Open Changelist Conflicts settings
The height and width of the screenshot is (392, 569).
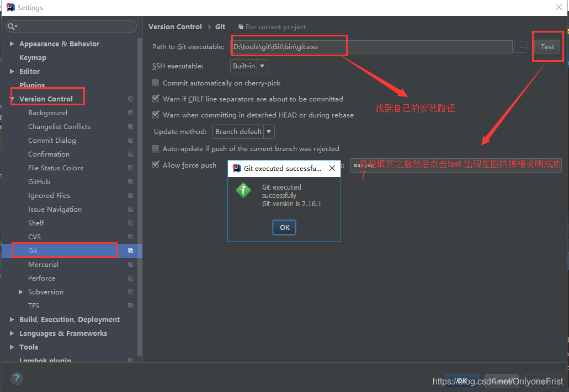pos(59,127)
